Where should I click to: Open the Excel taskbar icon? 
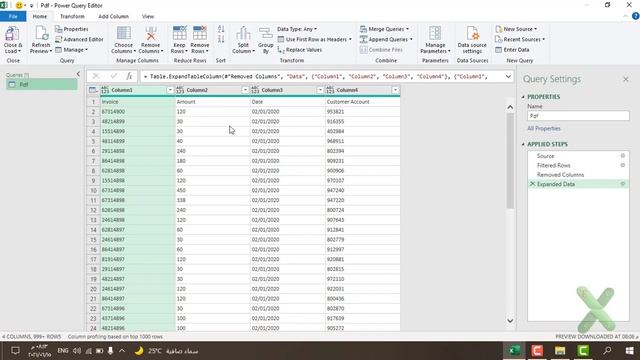click(514, 351)
